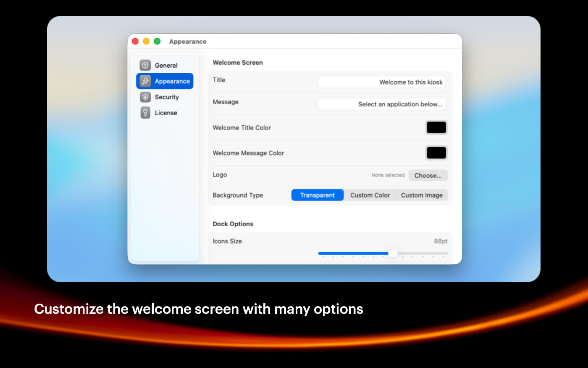Click the Icons Size slider handle
Image resolution: width=588 pixels, height=368 pixels.
(393, 253)
